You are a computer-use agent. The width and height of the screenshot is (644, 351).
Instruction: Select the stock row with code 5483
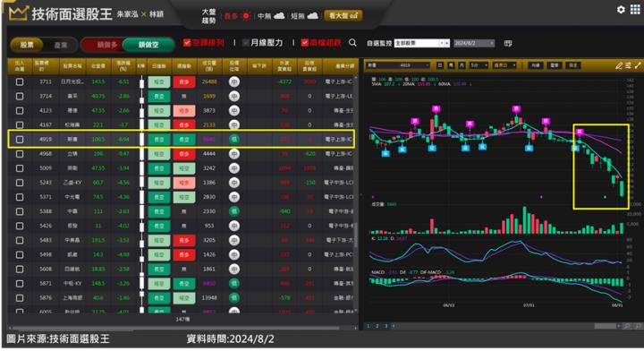[181, 240]
